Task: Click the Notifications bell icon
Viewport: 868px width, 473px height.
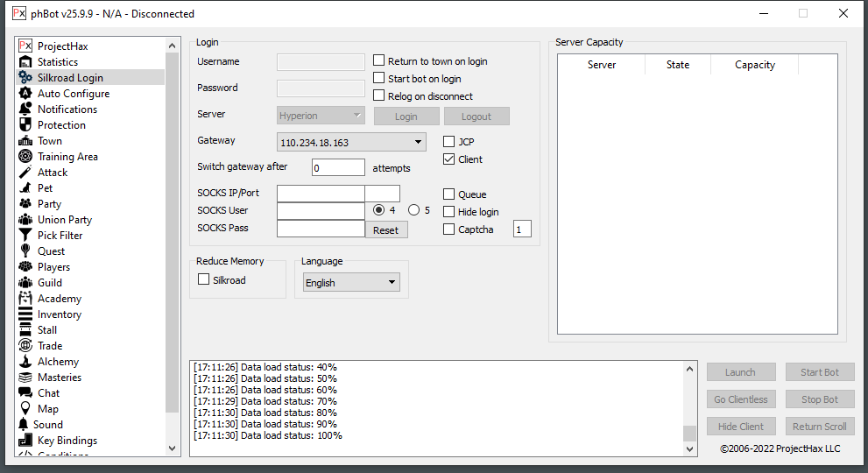Action: pos(25,109)
